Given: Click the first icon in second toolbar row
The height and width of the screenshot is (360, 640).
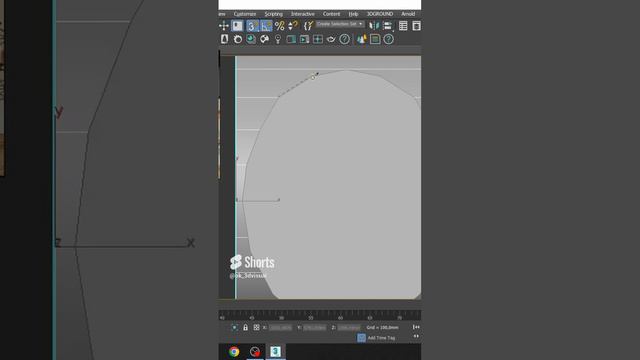Looking at the screenshot, I should point(224,39).
